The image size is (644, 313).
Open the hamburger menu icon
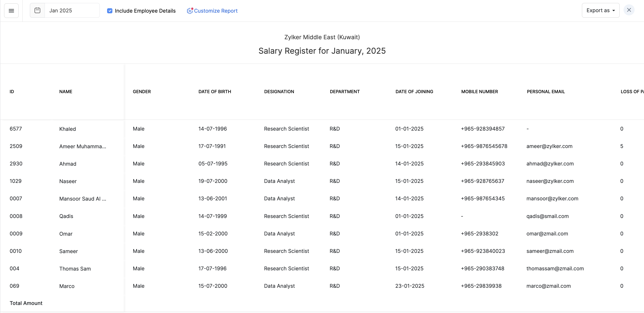click(11, 11)
